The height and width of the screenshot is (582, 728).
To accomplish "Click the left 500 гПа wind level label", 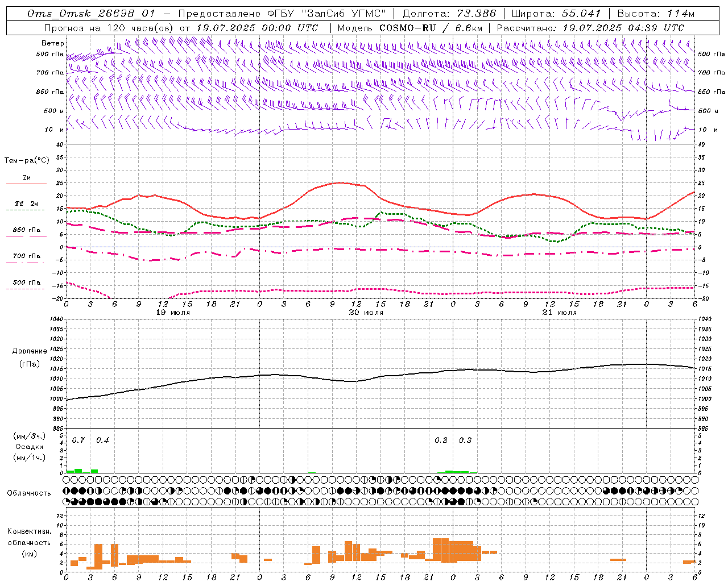I will coord(50,54).
